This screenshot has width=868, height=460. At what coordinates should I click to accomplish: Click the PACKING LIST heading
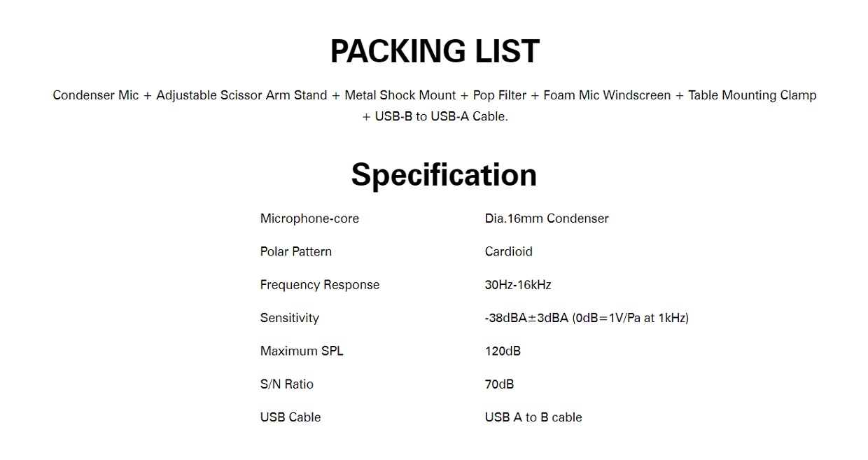tap(435, 51)
